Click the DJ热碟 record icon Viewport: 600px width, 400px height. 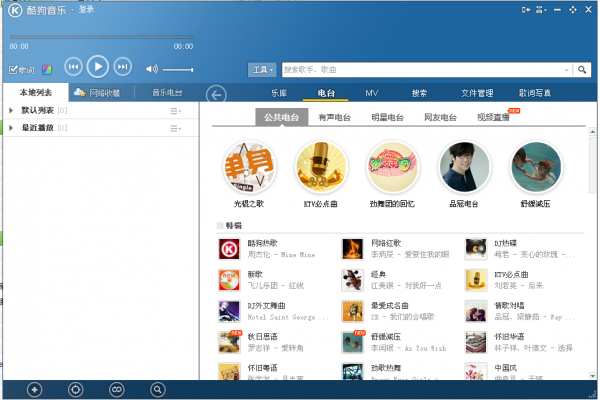click(476, 249)
